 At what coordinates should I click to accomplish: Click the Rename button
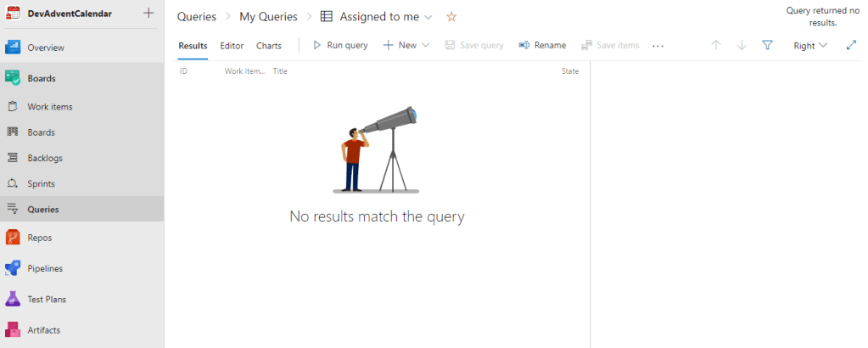542,45
